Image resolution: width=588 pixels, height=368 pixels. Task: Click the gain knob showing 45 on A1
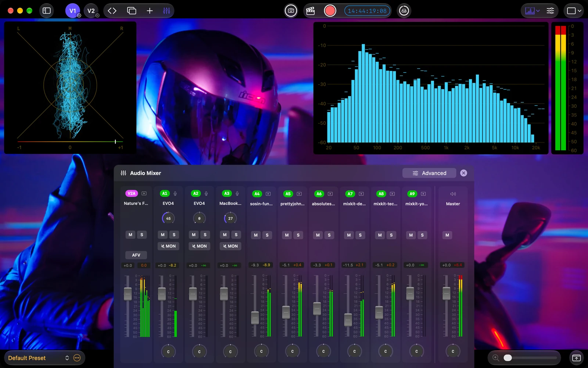point(168,218)
